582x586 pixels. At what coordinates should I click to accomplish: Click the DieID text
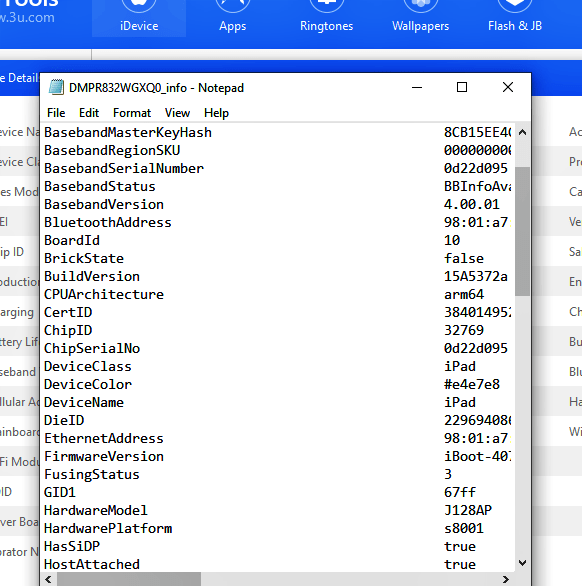tap(64, 420)
